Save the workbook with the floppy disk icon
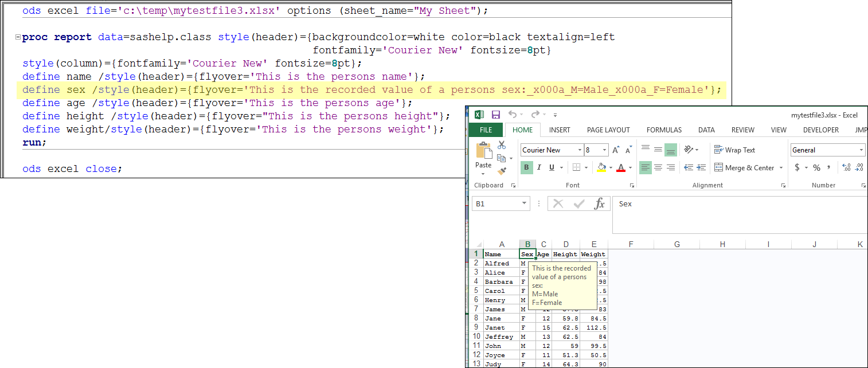Screen dimensions: 868x368 [496, 115]
